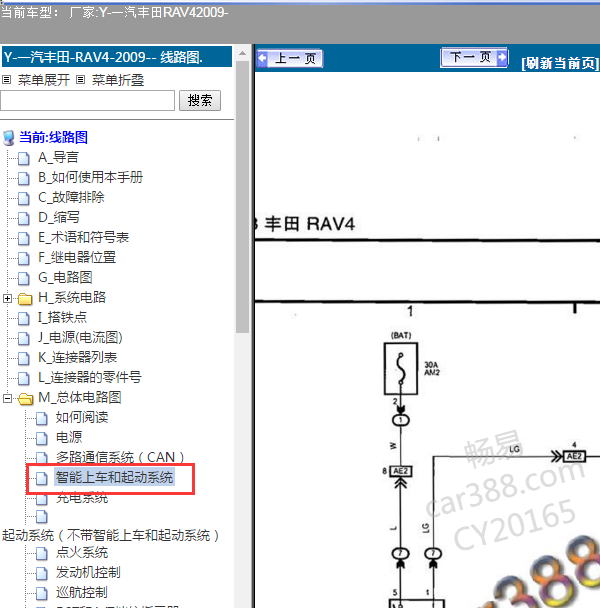Open 多路通信系统（CAN）item

point(120,458)
